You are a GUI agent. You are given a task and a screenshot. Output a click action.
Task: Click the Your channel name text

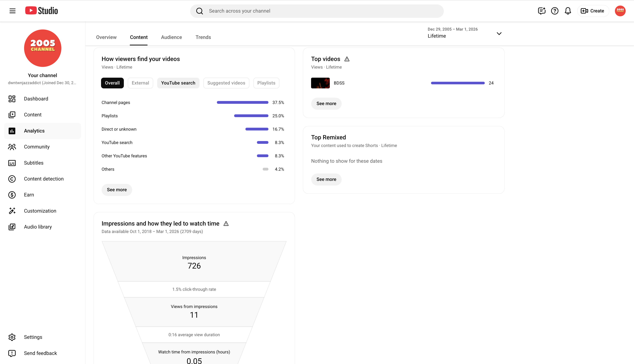[x=42, y=75]
